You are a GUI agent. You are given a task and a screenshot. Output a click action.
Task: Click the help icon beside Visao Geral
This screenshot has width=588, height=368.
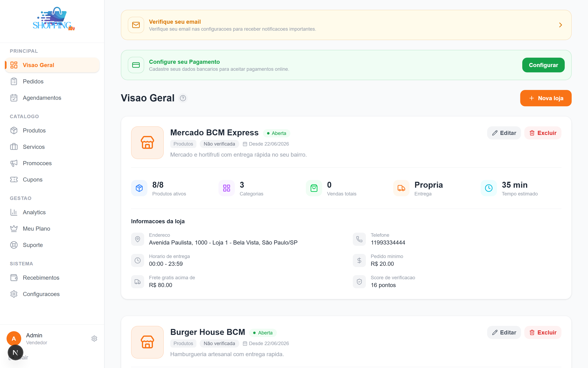click(183, 98)
